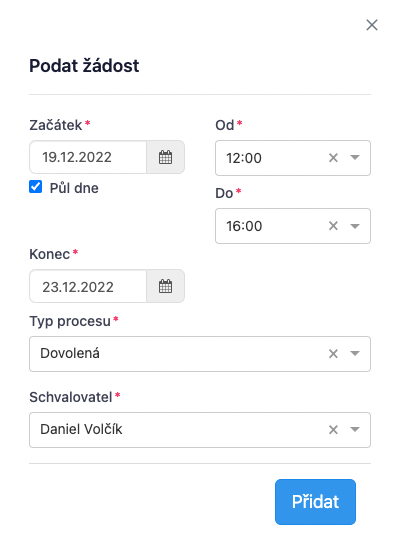Close the Podat žádost dialog

pos(372,25)
